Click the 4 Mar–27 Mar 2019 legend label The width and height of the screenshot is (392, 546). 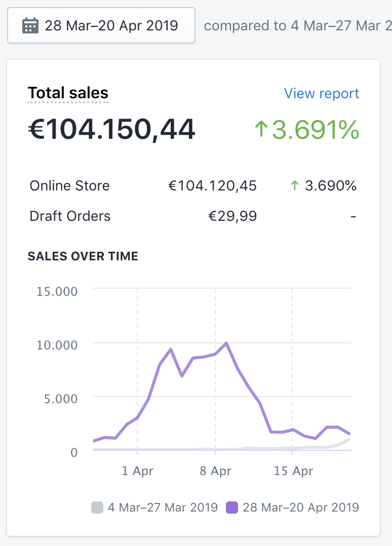[x=163, y=508]
